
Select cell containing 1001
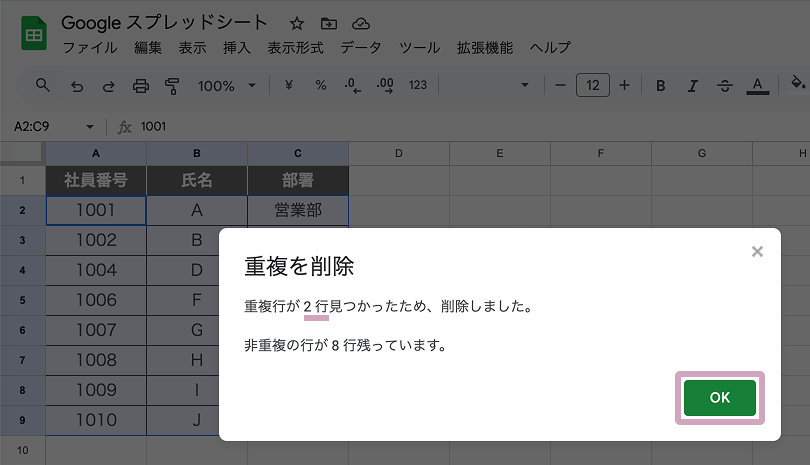pos(96,210)
